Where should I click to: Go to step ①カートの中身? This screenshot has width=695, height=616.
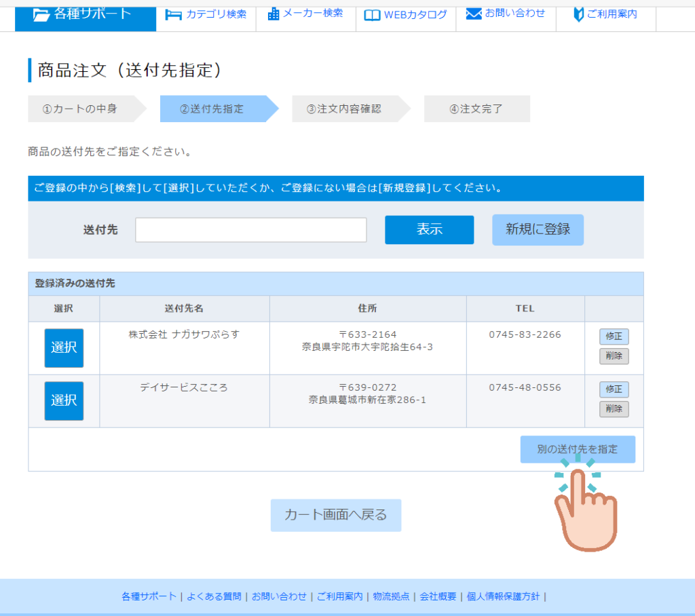point(80,109)
